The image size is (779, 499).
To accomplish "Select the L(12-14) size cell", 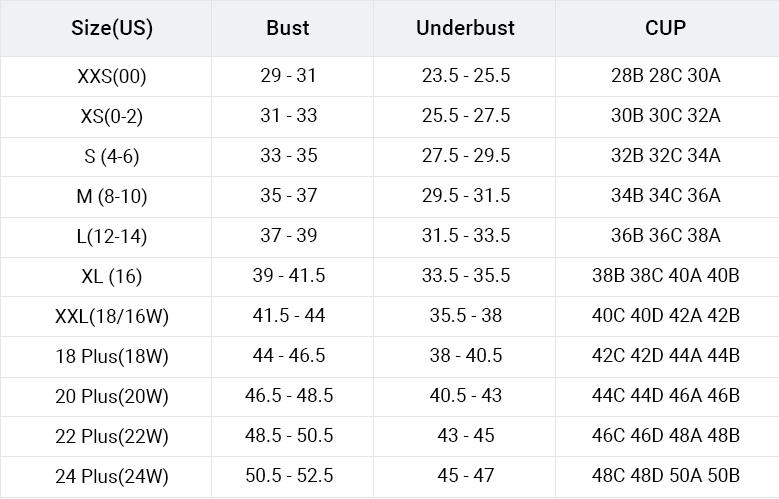I will (112, 236).
